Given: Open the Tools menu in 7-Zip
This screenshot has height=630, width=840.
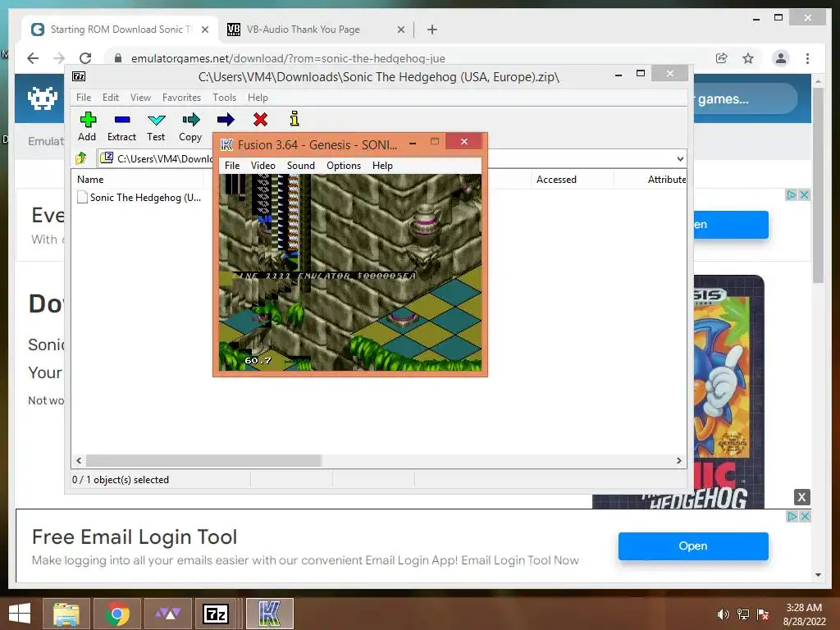Looking at the screenshot, I should [x=224, y=98].
